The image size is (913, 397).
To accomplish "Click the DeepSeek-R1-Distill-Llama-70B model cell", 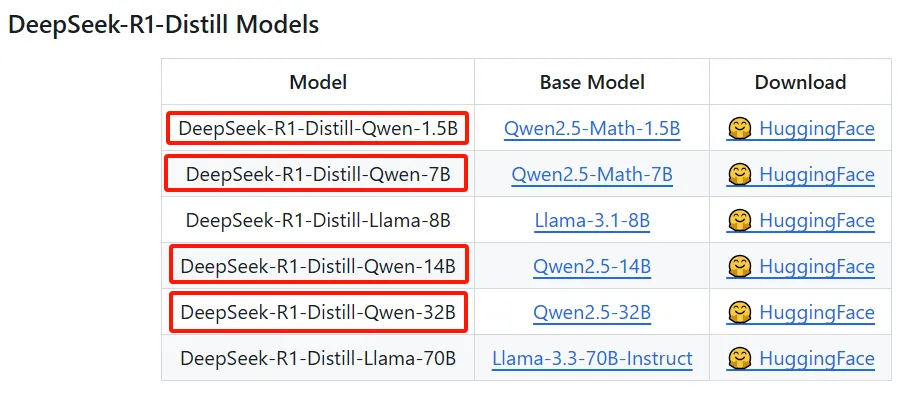I will pos(318,358).
